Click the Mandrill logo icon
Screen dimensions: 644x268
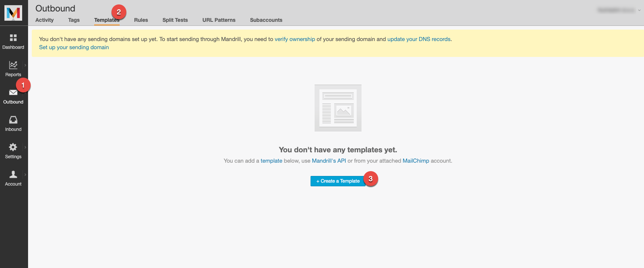(x=13, y=13)
